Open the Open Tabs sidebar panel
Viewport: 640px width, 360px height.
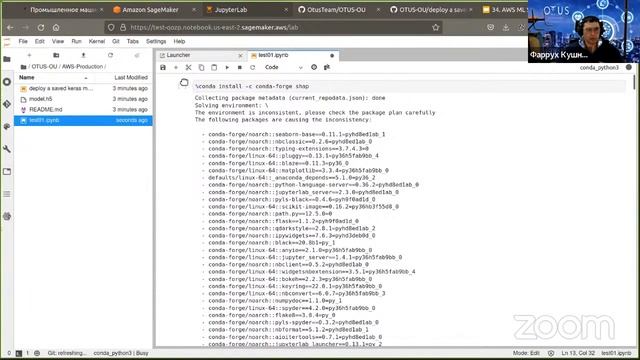pyautogui.click(x=7, y=172)
